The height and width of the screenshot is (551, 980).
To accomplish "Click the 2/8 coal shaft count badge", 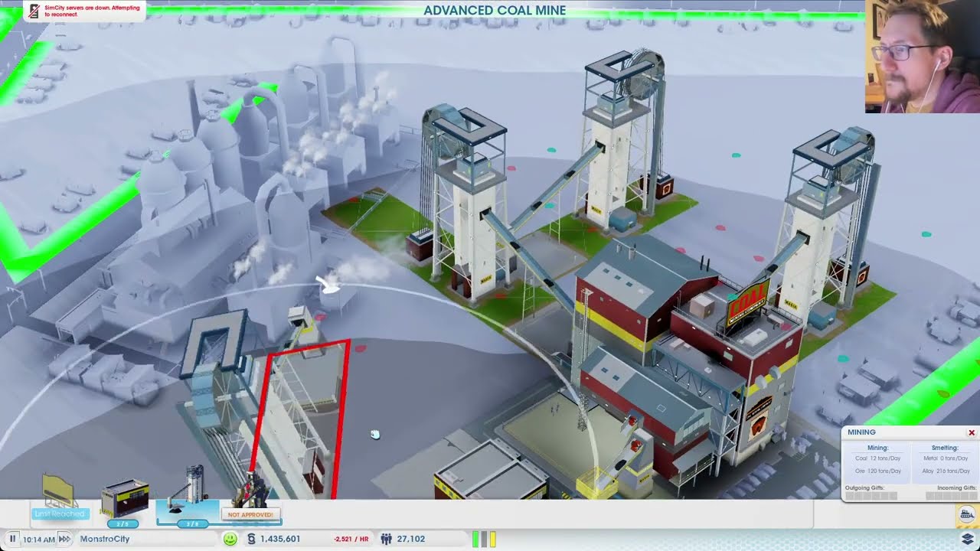I will (192, 523).
